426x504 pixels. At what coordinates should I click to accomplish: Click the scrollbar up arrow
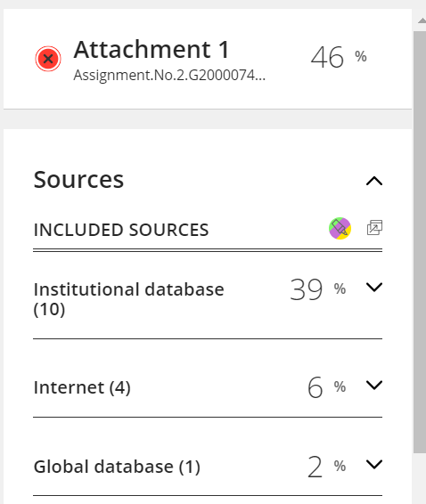pyautogui.click(x=422, y=20)
